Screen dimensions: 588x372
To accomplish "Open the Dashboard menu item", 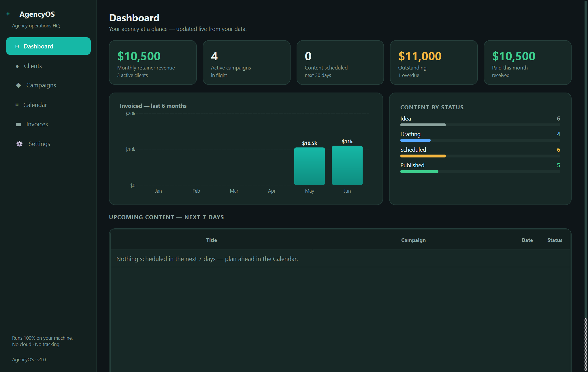I will pos(48,46).
